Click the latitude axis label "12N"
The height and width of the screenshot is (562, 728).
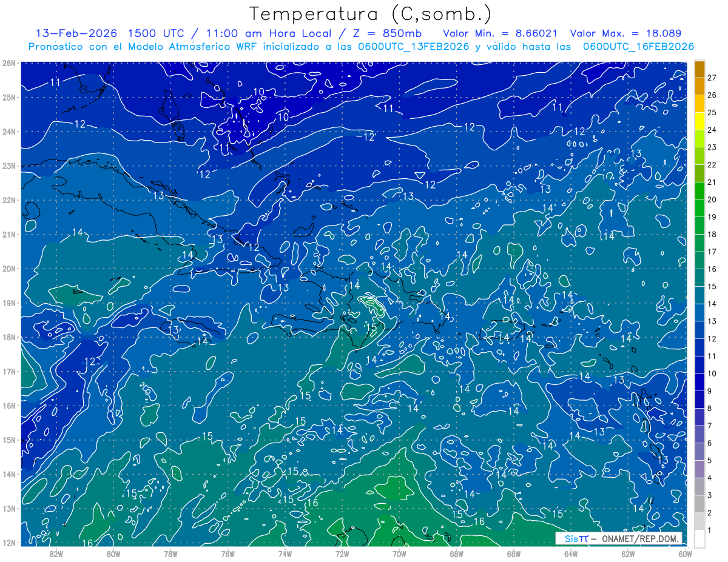(8, 543)
